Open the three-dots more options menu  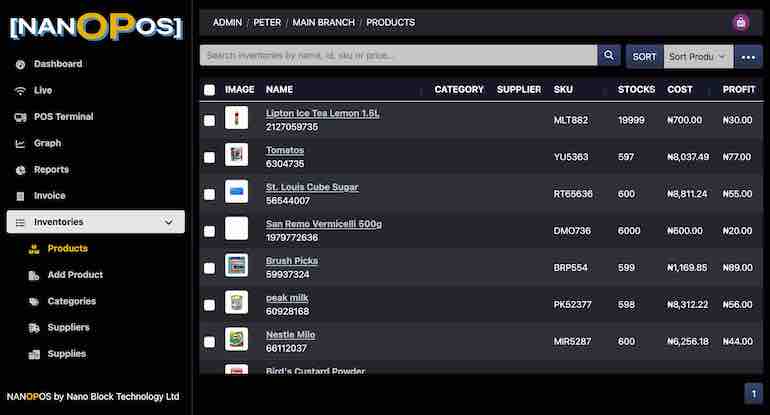pos(749,57)
